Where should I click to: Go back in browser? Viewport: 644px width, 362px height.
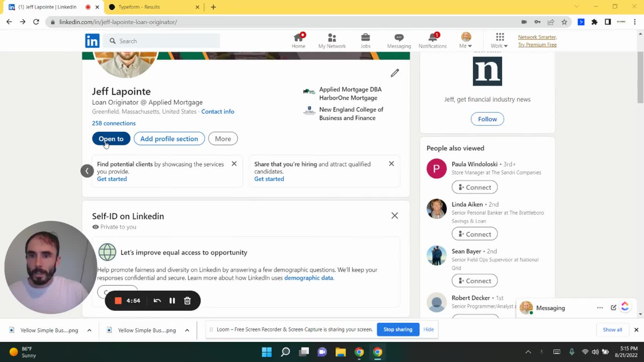9,22
